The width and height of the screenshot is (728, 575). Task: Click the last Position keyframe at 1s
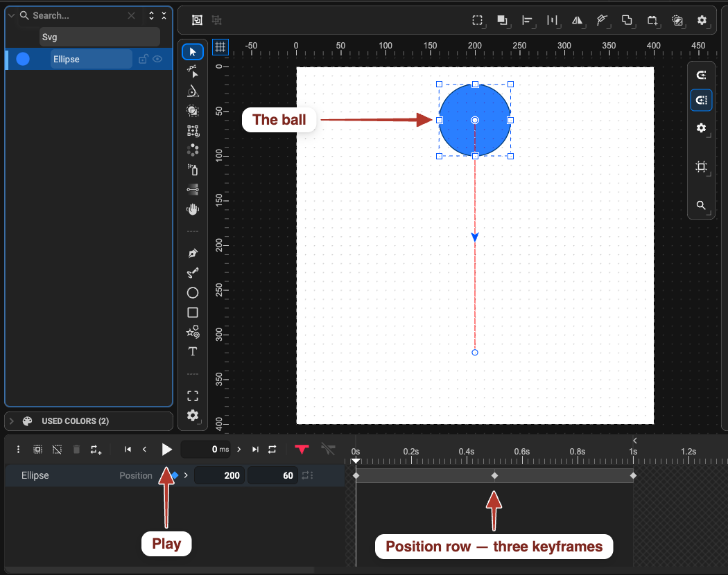coord(633,476)
